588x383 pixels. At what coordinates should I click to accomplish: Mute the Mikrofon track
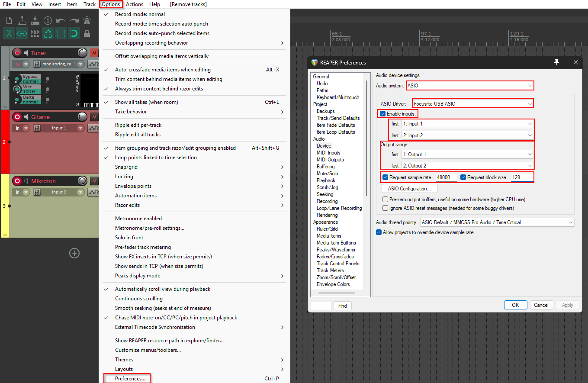(94, 181)
